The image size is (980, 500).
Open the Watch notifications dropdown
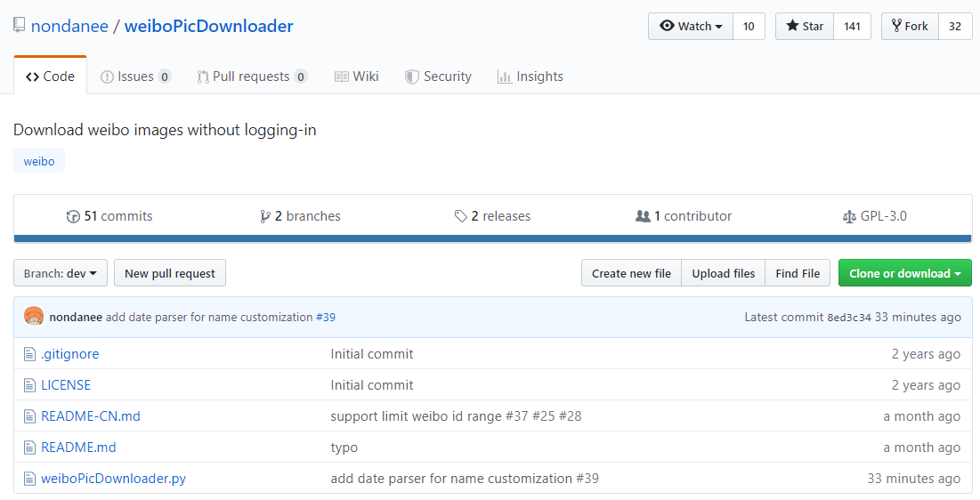[x=691, y=27]
